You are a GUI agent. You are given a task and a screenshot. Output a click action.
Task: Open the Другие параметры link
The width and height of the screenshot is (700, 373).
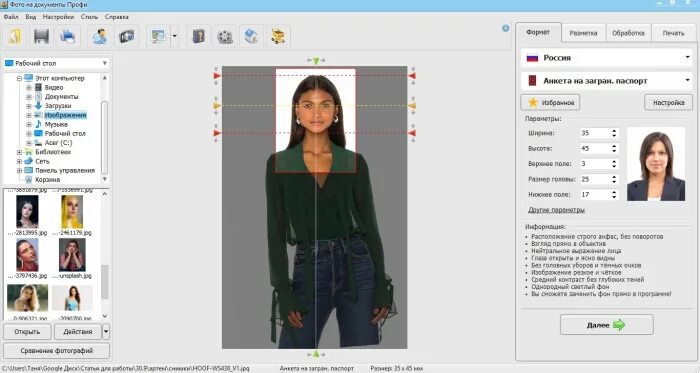tap(556, 210)
